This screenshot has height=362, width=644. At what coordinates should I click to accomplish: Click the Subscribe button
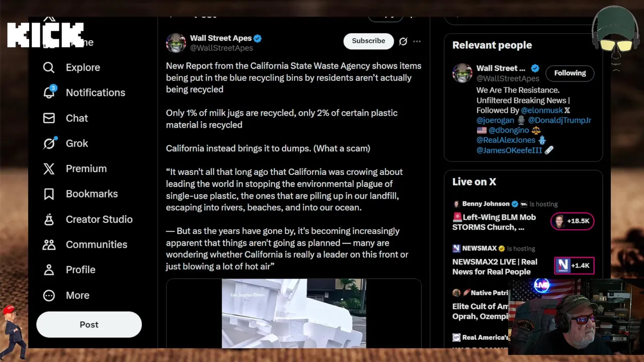pos(368,41)
